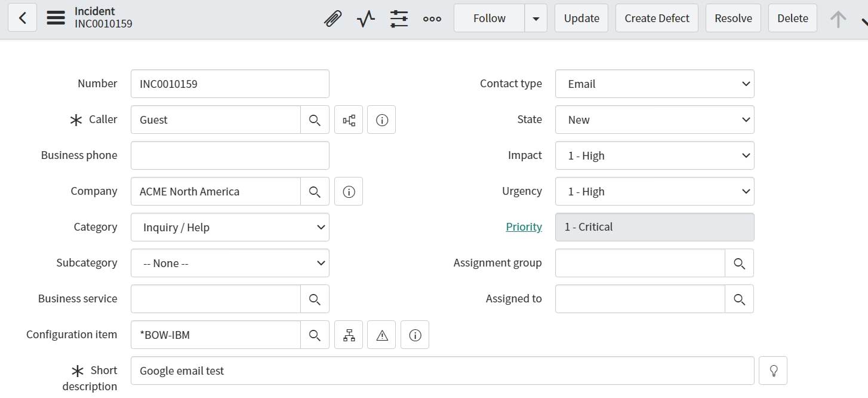This screenshot has width=868, height=398.
Task: Click the empty Assigned to field
Action: click(x=640, y=299)
